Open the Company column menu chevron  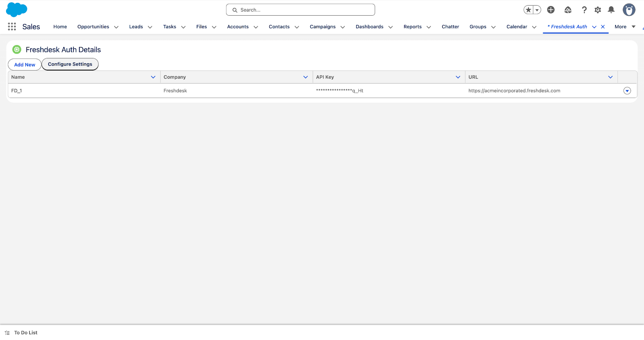305,77
